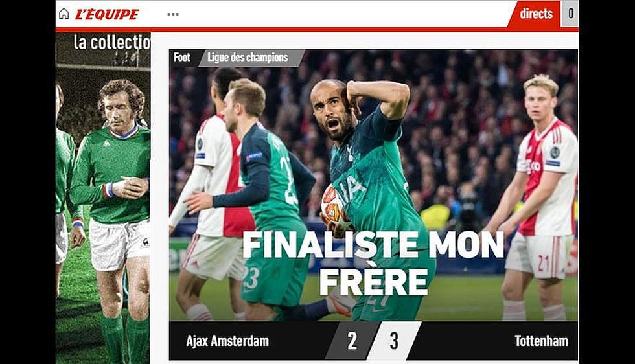Open the Ligue des champions tag
The height and width of the screenshot is (364, 635).
click(248, 58)
